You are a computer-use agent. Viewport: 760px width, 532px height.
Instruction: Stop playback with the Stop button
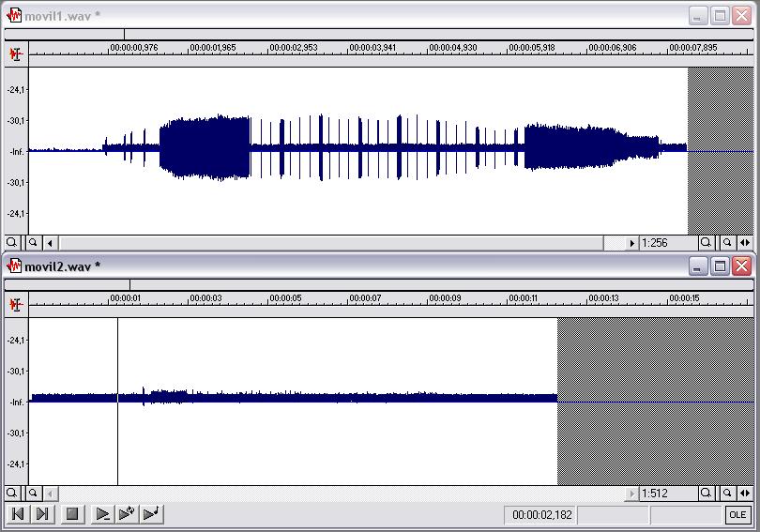(72, 514)
